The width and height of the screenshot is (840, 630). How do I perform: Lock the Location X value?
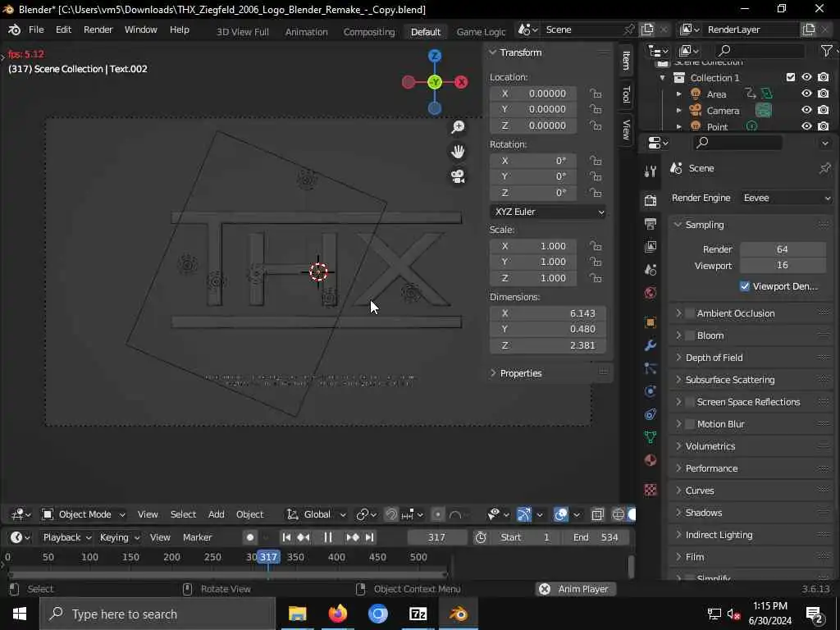pos(596,94)
